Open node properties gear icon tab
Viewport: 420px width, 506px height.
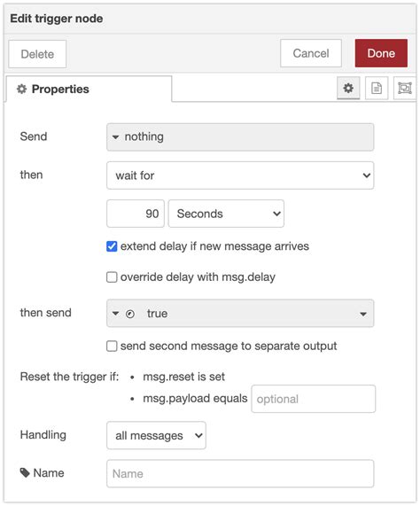tap(348, 88)
